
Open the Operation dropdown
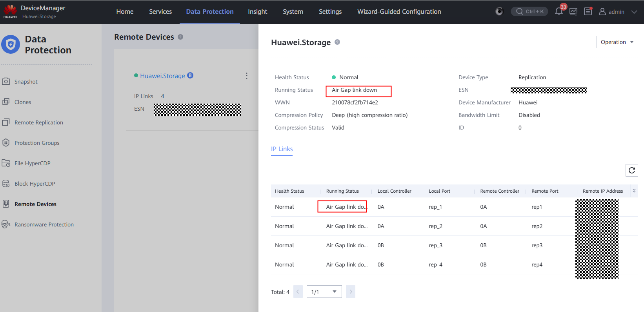tap(617, 42)
